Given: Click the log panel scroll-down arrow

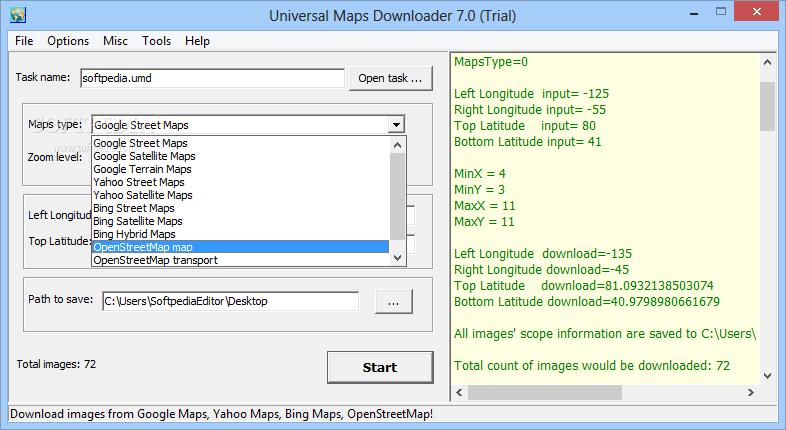Looking at the screenshot, I should (767, 376).
